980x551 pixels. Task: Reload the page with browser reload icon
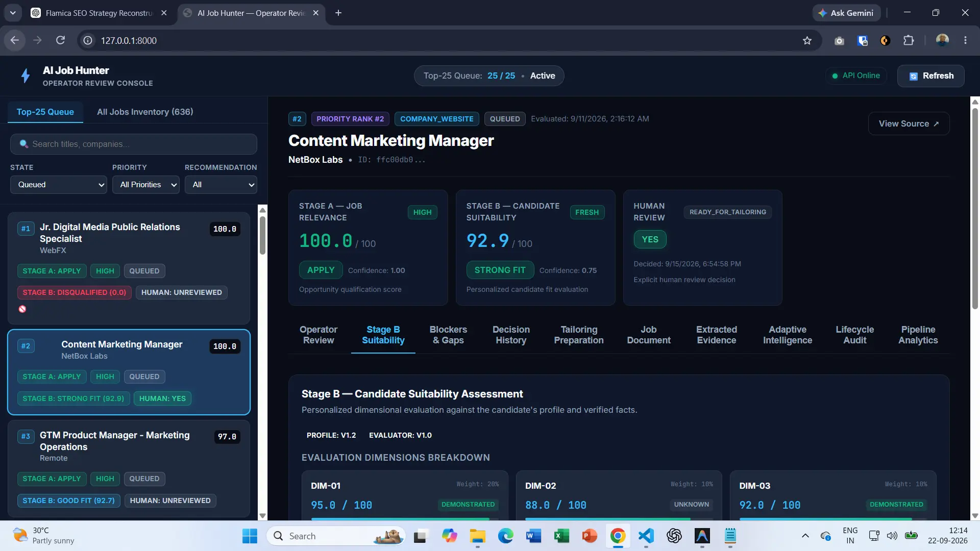coord(60,40)
